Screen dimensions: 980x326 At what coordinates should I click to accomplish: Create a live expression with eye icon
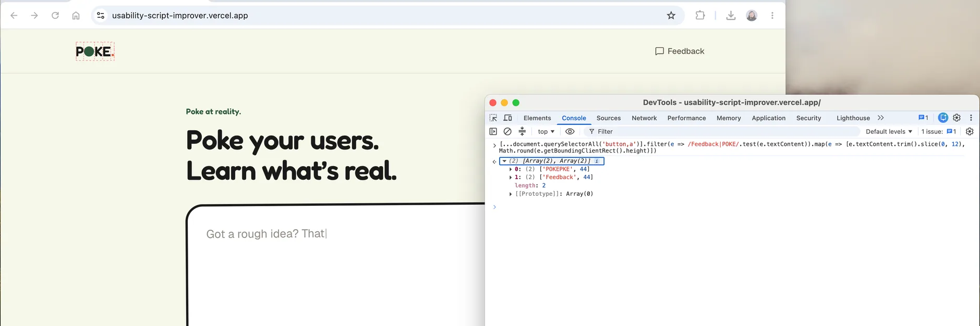coord(570,132)
